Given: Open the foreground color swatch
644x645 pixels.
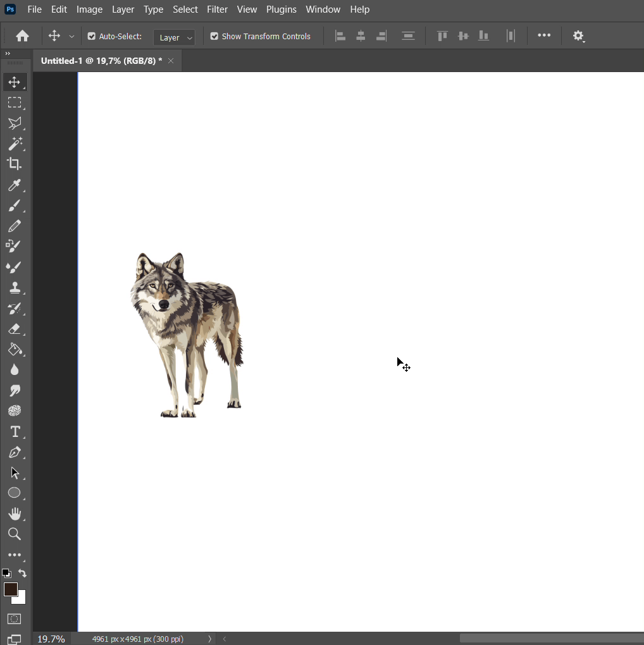Looking at the screenshot, I should [x=11, y=589].
